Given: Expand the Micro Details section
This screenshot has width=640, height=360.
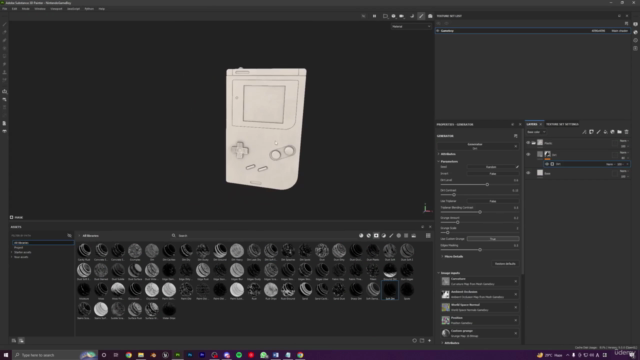Looking at the screenshot, I should coord(442,256).
